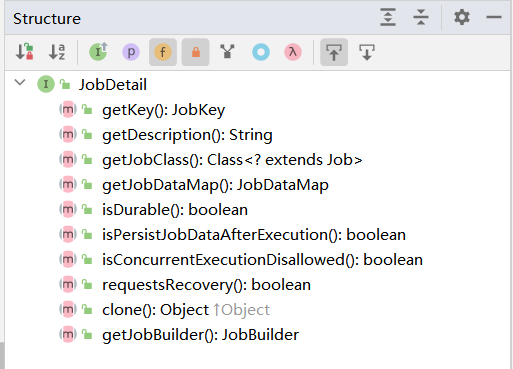Expand all nodes in Structure panel
513x369 pixels.
[x=388, y=17]
